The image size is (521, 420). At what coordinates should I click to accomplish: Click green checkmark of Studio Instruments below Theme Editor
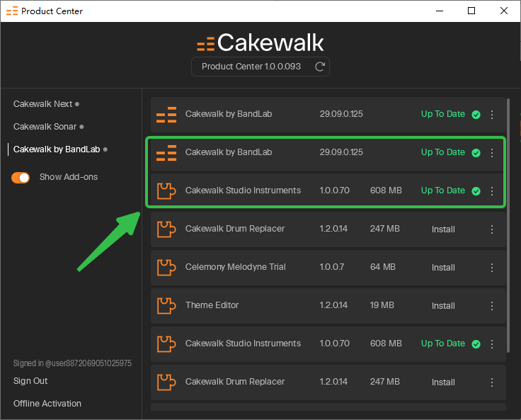click(476, 344)
